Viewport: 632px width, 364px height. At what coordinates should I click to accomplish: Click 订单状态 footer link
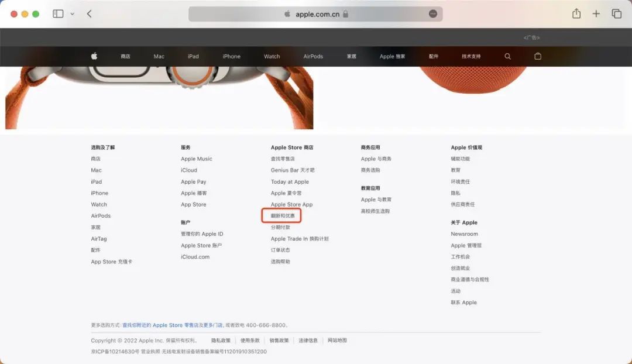pyautogui.click(x=280, y=250)
